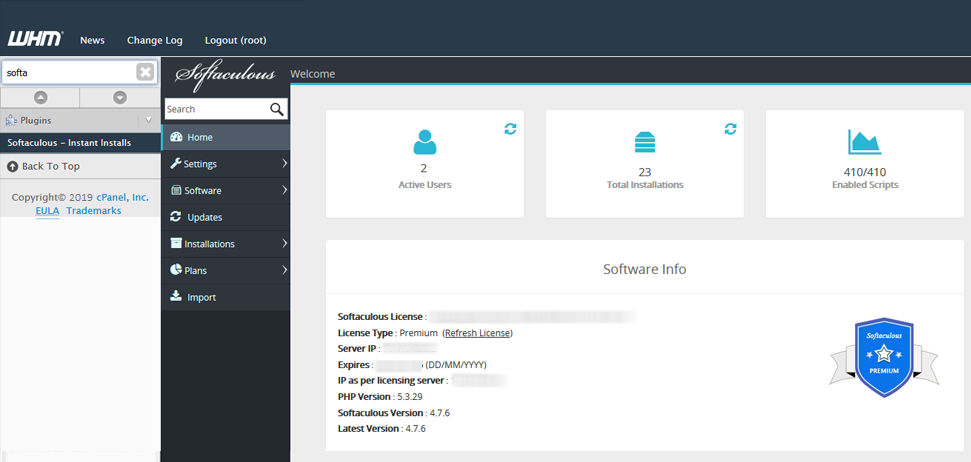Viewport: 971px width, 462px height.
Task: Click the 23 Total Installations value
Action: pos(645,172)
